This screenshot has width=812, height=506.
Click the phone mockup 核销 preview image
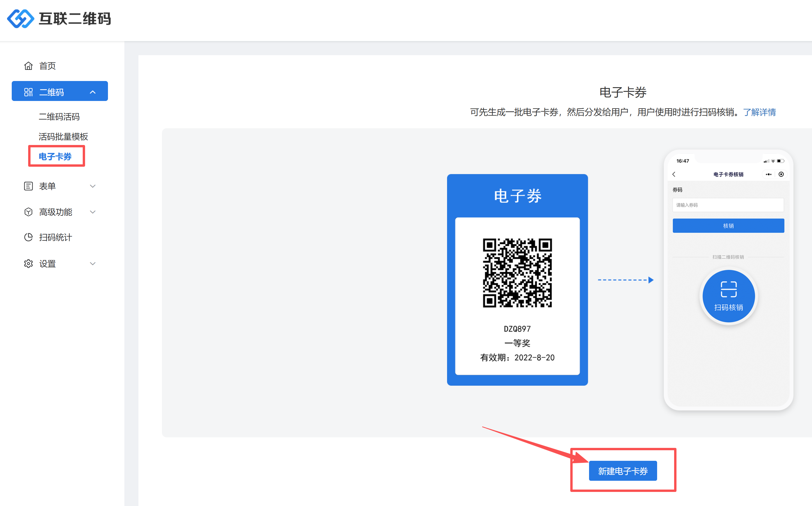click(x=728, y=280)
